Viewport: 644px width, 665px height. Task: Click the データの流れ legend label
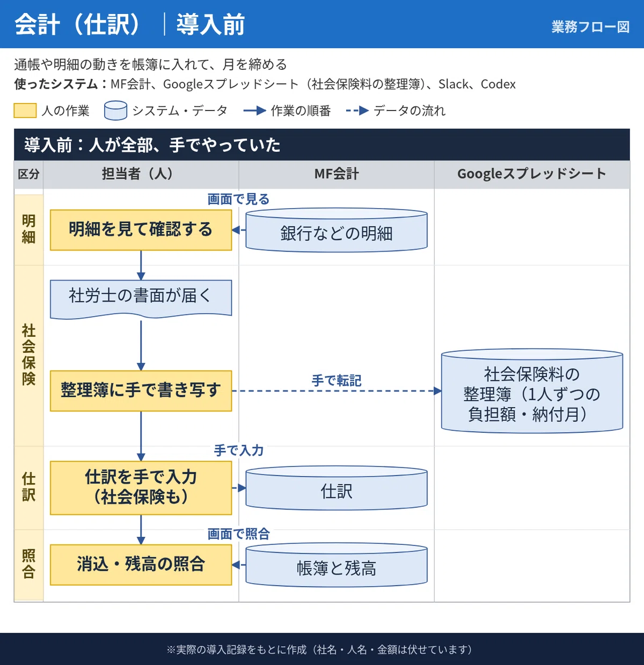(x=409, y=111)
